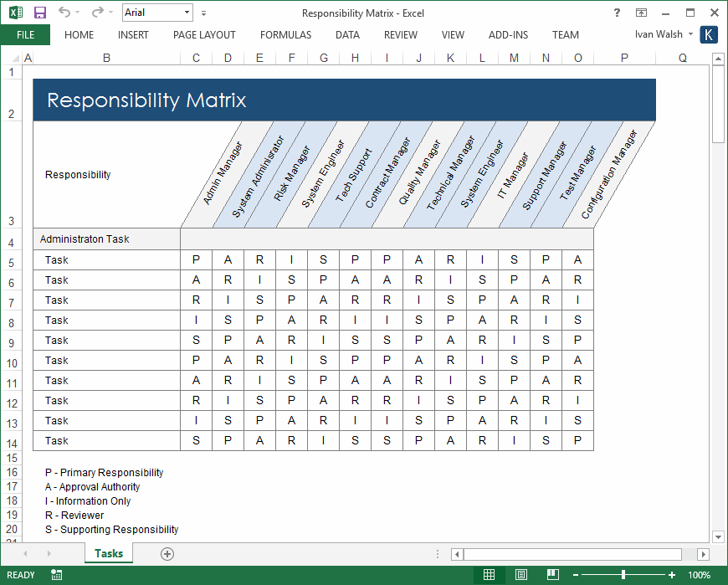
Task: Toggle the Ivan Walsh account menu
Action: (x=660, y=34)
